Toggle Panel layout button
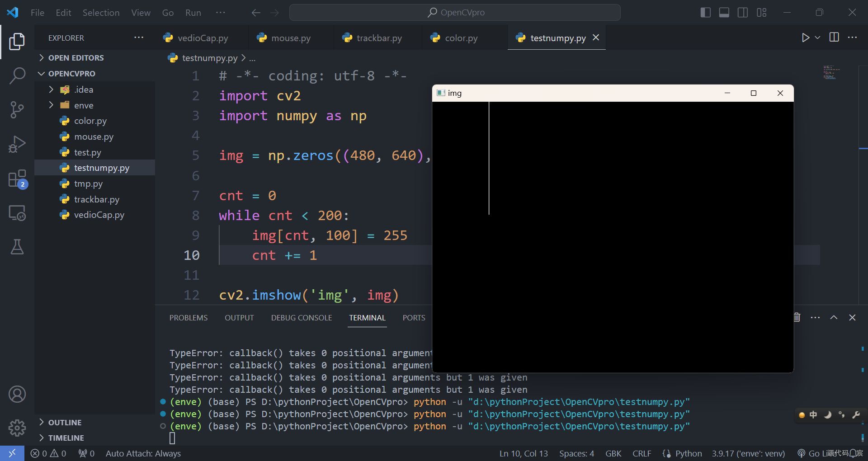This screenshot has width=868, height=461. pyautogui.click(x=724, y=13)
